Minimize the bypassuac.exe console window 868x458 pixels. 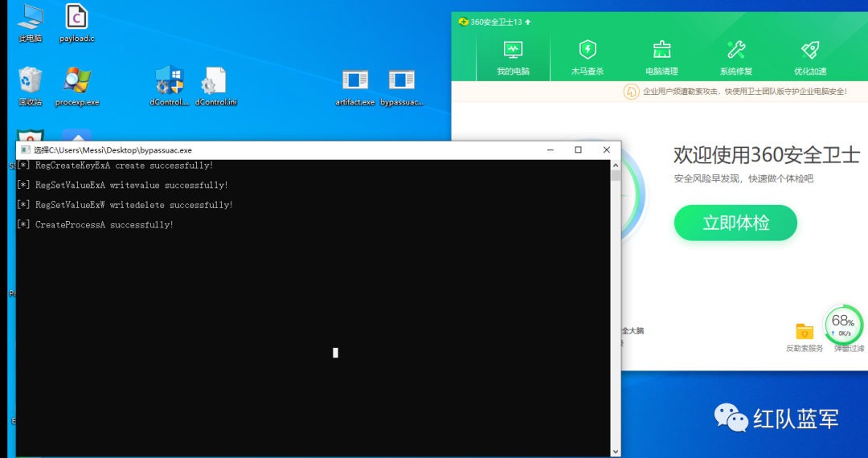551,150
